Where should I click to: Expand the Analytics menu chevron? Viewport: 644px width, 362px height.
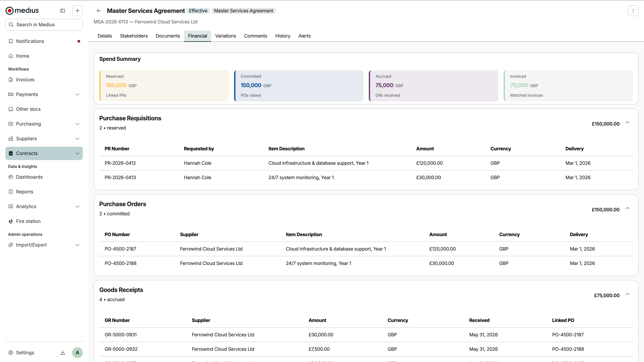tap(77, 207)
